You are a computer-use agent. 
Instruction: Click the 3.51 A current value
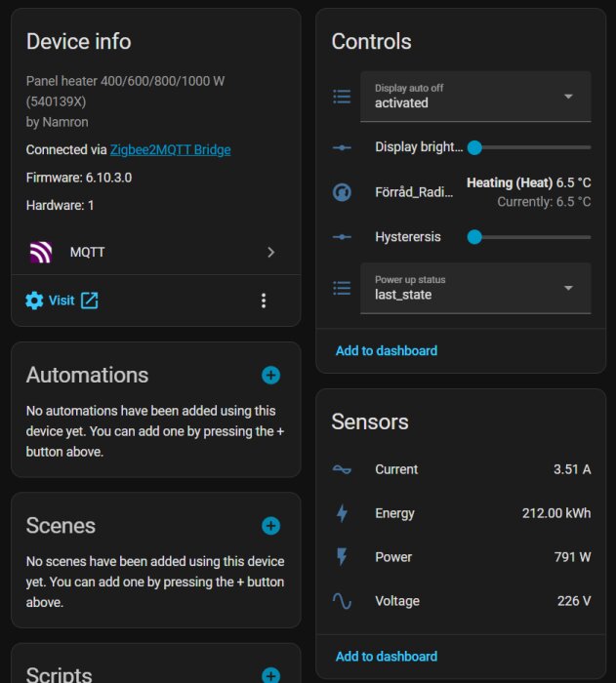572,469
